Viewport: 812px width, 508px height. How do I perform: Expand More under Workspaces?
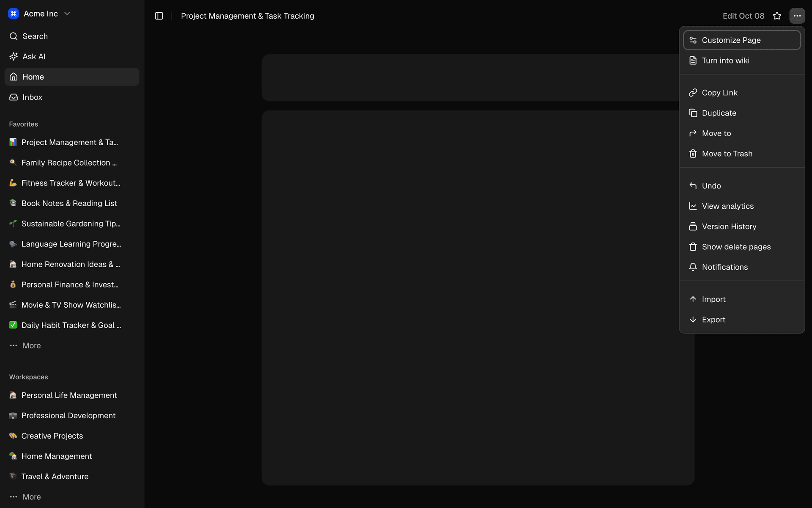click(31, 497)
